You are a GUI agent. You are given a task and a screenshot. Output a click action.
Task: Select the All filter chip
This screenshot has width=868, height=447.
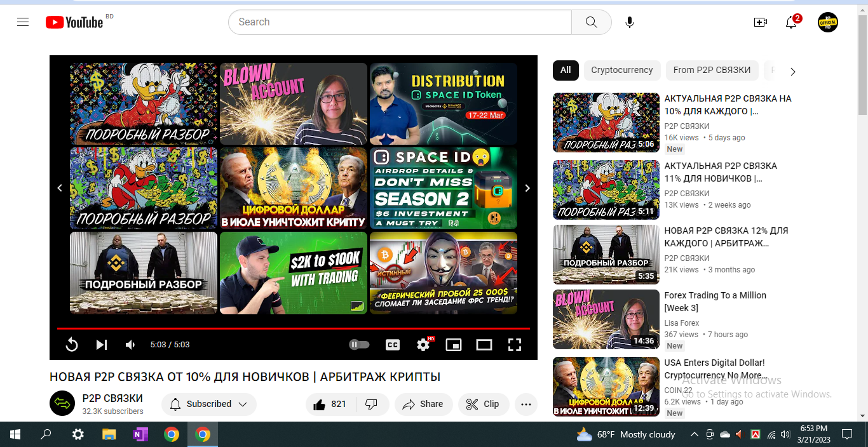point(566,70)
